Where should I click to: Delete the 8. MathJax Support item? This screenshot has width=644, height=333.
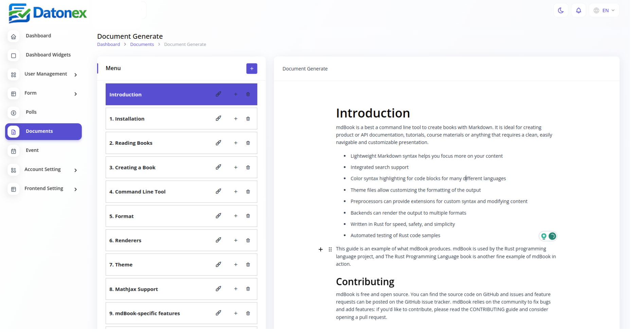[248, 289]
